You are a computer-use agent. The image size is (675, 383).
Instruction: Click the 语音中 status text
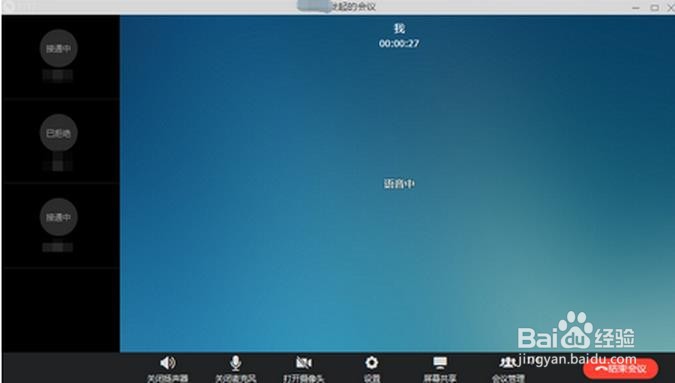point(399,184)
